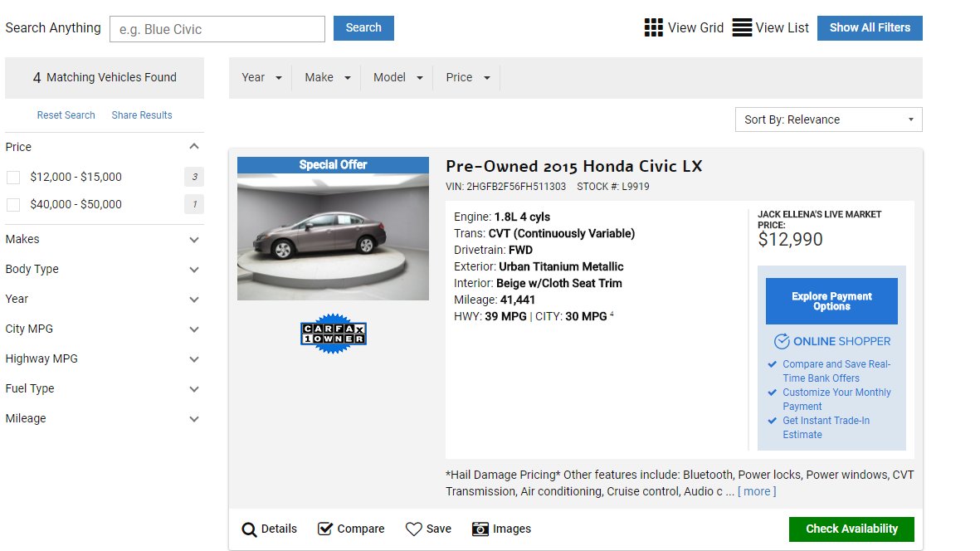Viewport: 980px width, 551px height.
Task: Click the VIN 2HGFB2F56FH511303 text
Action: (x=505, y=187)
